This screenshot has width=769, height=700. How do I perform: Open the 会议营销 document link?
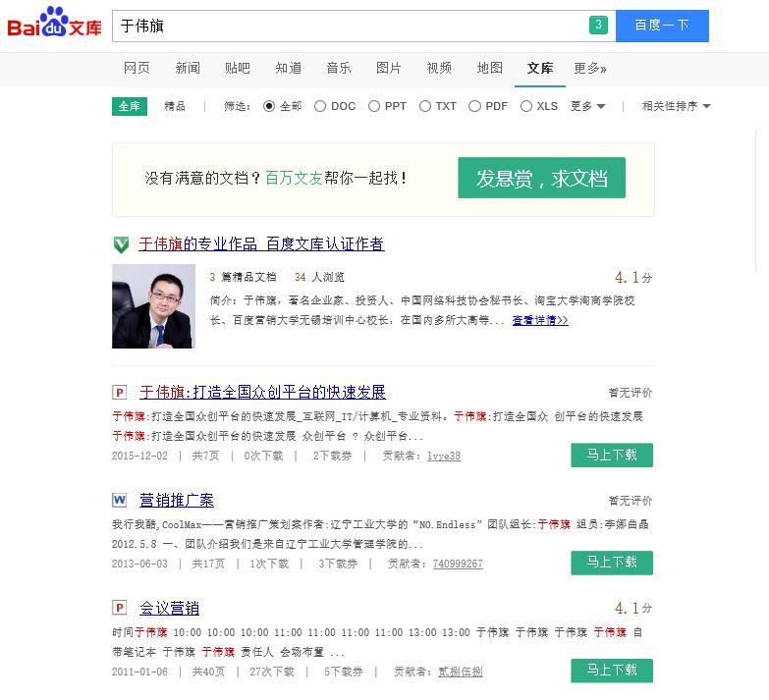coord(169,608)
